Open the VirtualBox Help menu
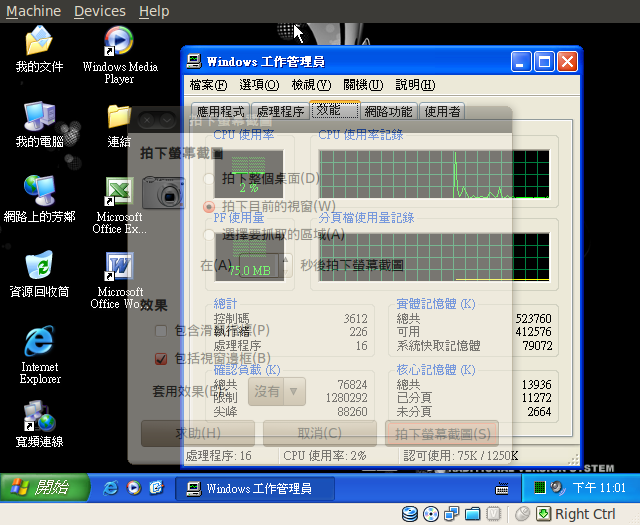This screenshot has width=640, height=525. [154, 11]
